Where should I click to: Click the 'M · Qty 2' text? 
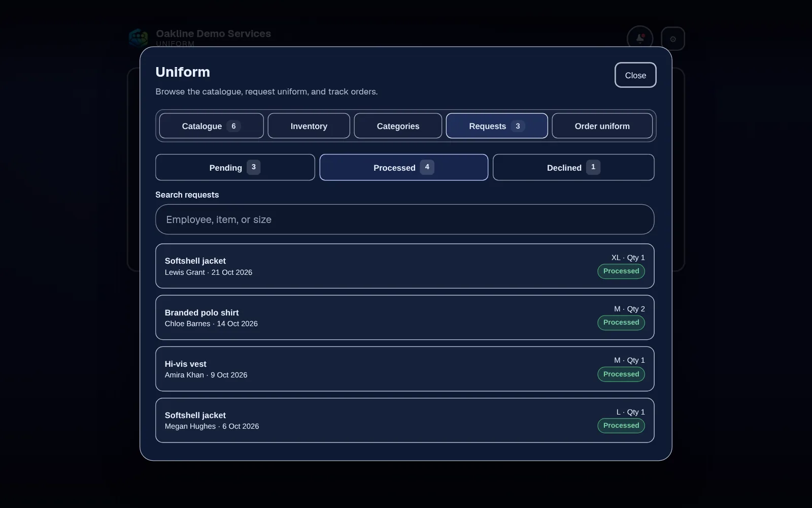click(x=629, y=309)
